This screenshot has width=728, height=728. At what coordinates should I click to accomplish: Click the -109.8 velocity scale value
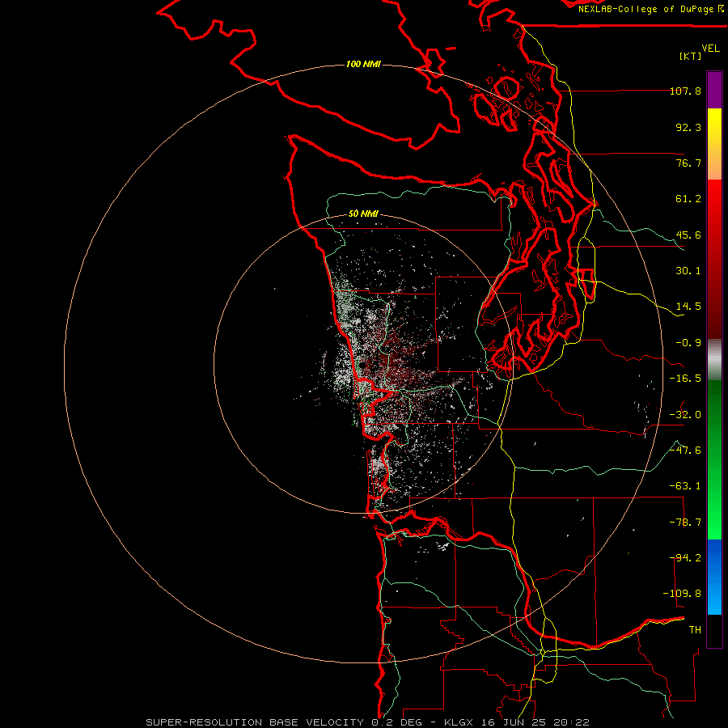click(682, 594)
